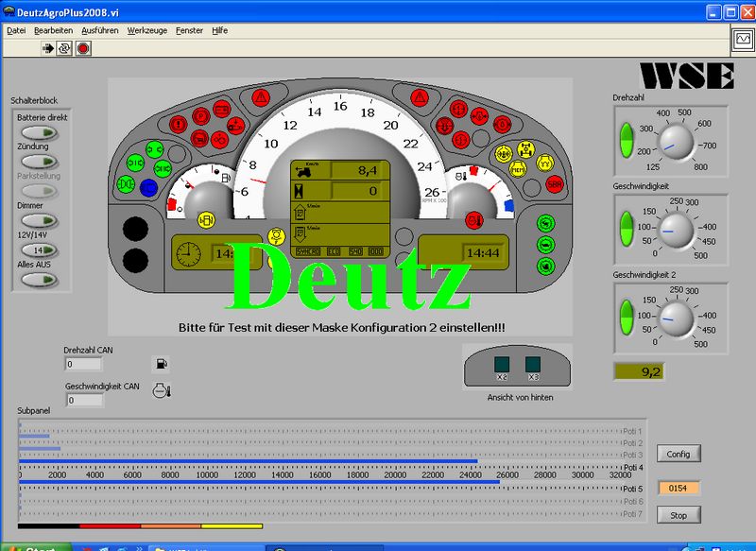Click the Stop button
756x551 pixels.
coord(679,515)
